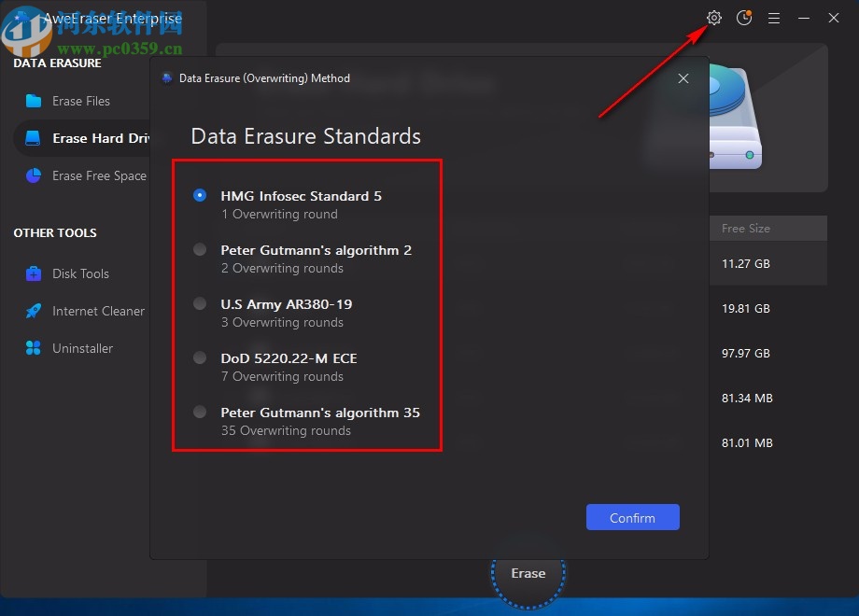Click the OTHER TOOLS sidebar heading

click(55, 232)
